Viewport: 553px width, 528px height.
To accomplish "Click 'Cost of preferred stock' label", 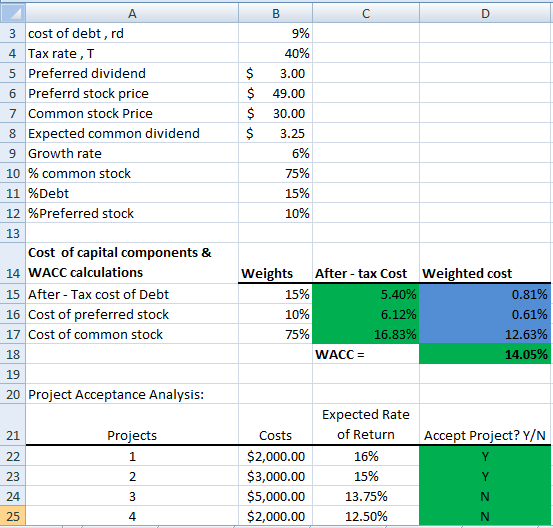I will [x=132, y=314].
